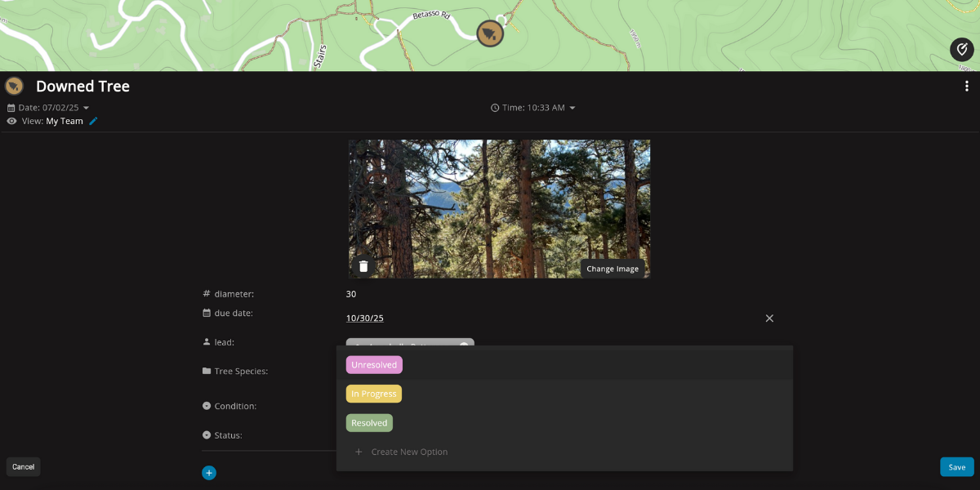Screen dimensions: 980x490
Task: Click the My Team view link
Action: click(x=65, y=121)
